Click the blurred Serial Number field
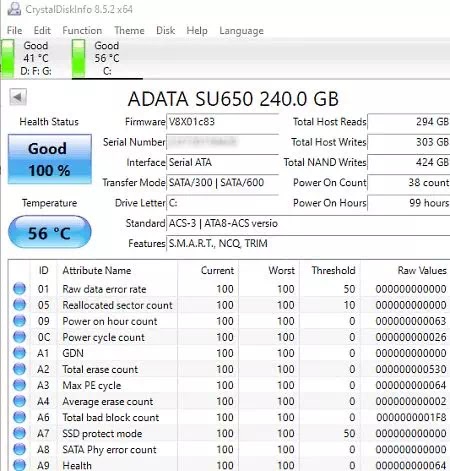 click(222, 142)
